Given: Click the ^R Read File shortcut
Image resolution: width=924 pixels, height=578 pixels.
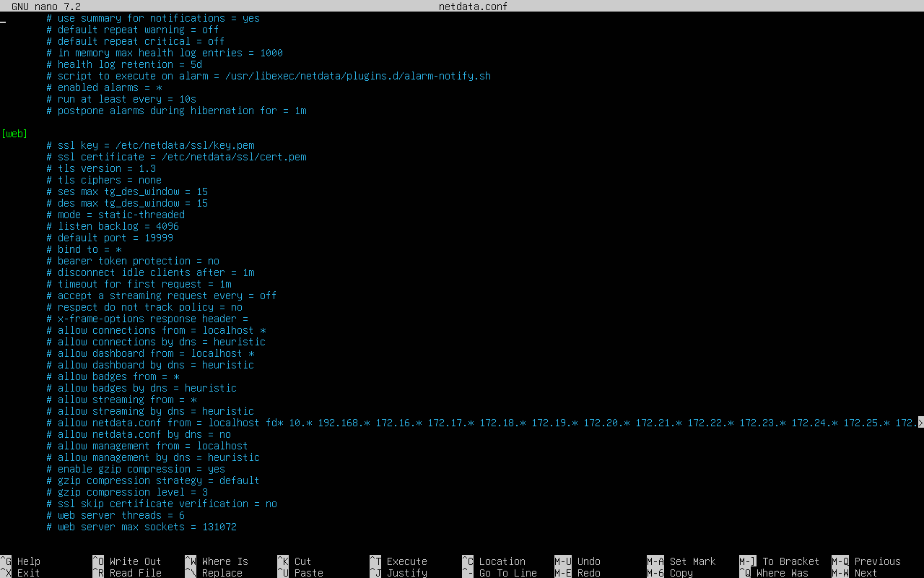Looking at the screenshot, I should point(127,573).
